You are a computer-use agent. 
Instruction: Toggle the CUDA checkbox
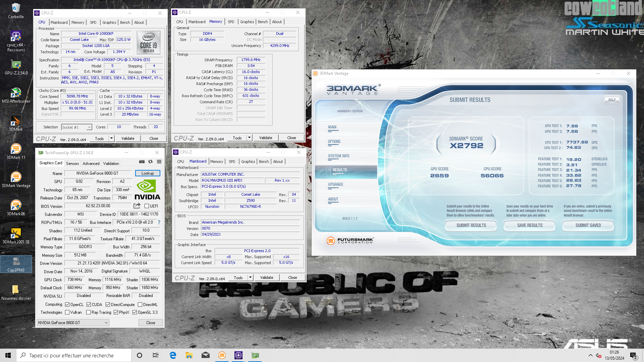tap(89, 305)
